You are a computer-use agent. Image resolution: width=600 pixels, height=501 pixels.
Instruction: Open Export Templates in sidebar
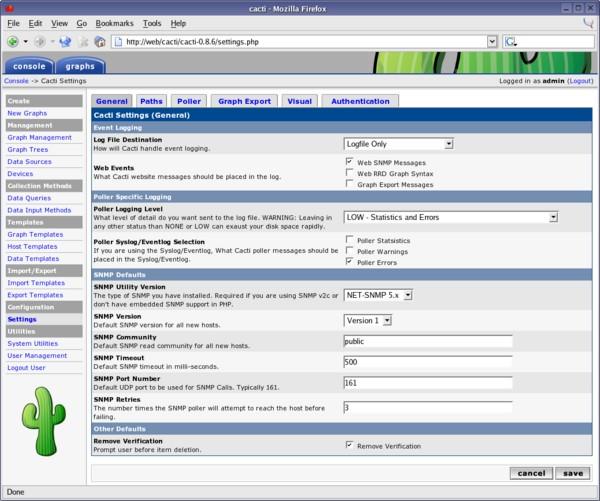tap(35, 295)
